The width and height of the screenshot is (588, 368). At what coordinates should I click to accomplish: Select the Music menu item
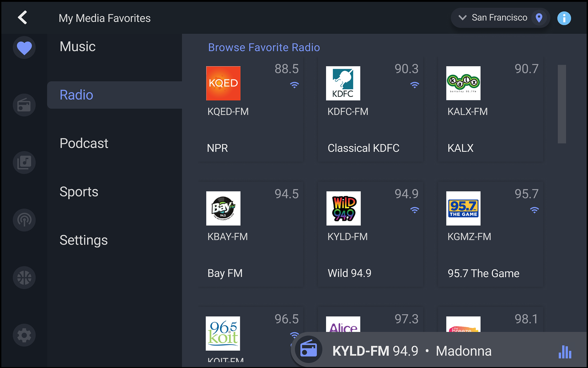pos(78,46)
